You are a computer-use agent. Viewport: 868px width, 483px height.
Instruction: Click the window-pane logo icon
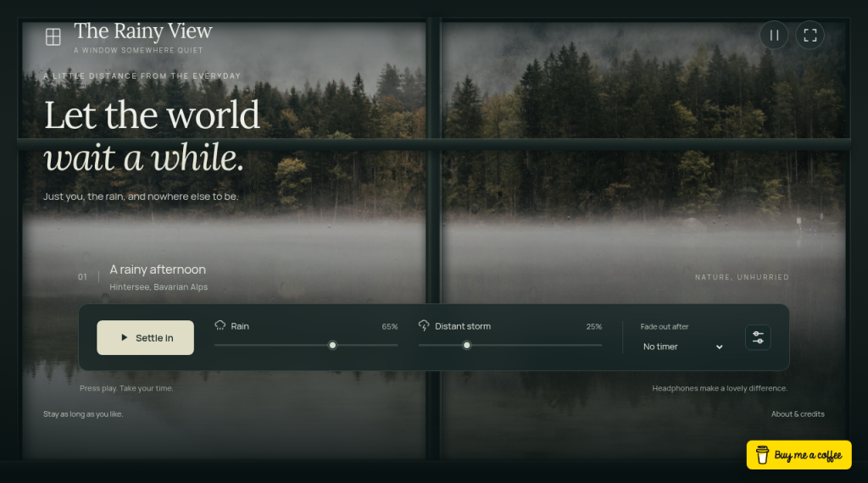coord(53,37)
